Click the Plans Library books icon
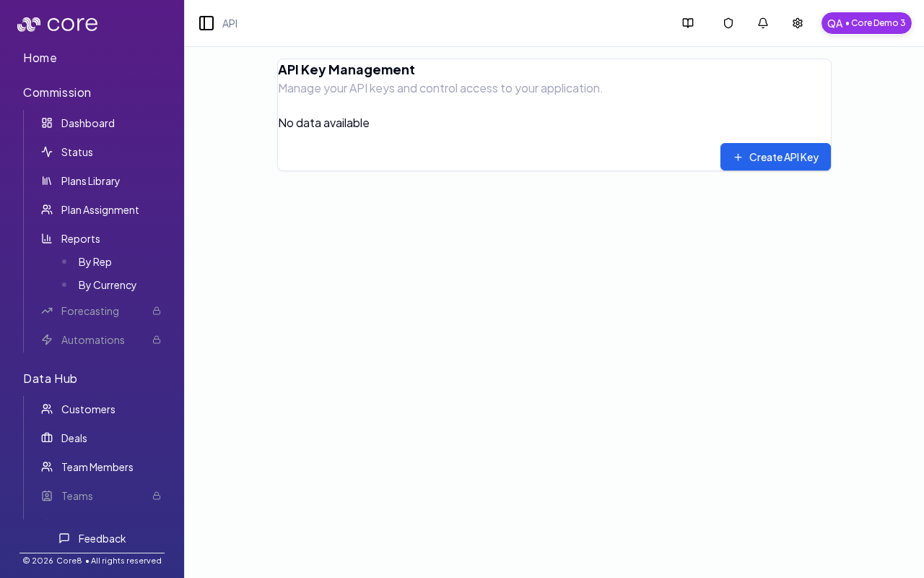The width and height of the screenshot is (924, 578). (47, 181)
